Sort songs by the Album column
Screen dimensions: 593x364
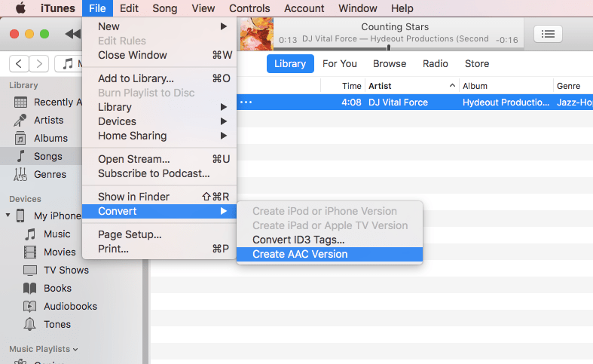click(x=506, y=86)
